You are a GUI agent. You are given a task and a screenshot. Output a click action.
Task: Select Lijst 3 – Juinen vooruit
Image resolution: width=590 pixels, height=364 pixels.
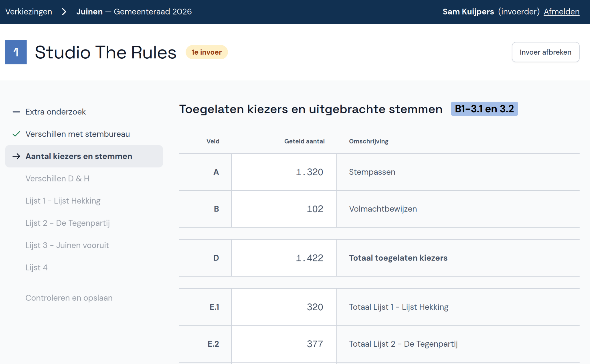pos(67,245)
